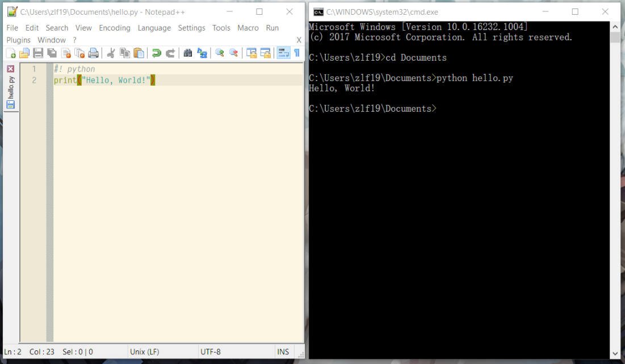Click the Unix (LF) status bar field

click(144, 352)
